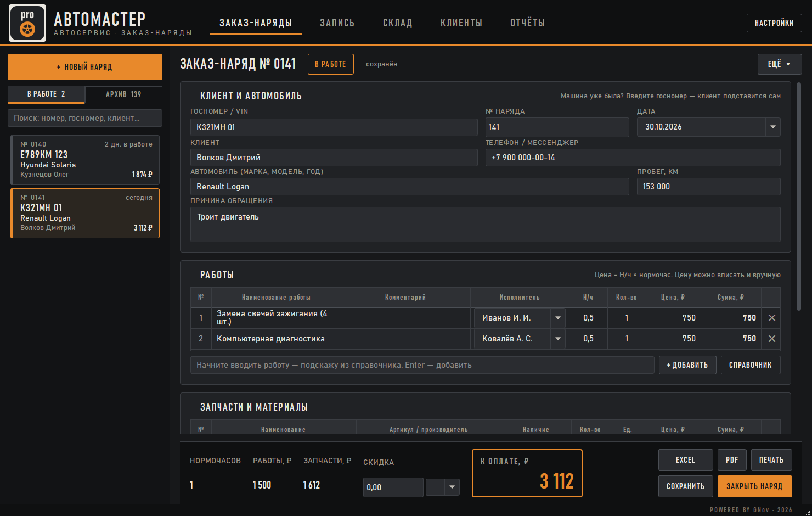812x516 pixels.
Task: Edit the client name field Волков Дмитрий
Action: pos(334,158)
